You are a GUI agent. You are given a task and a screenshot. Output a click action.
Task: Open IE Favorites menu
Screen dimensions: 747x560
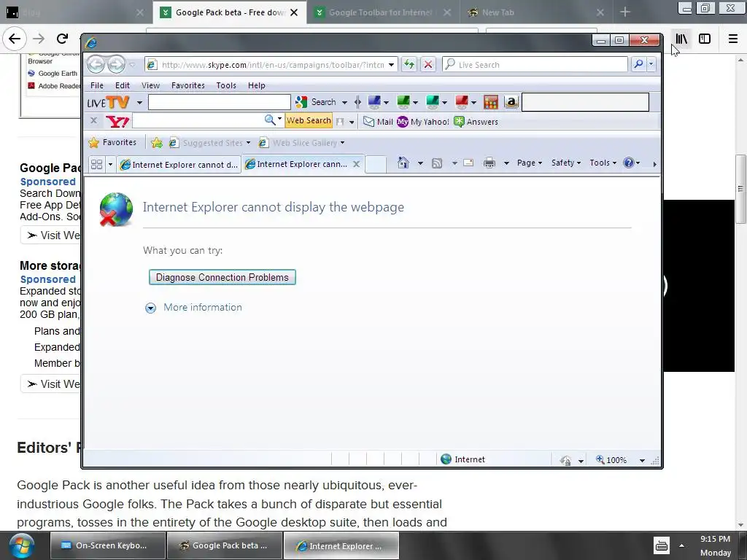point(187,85)
